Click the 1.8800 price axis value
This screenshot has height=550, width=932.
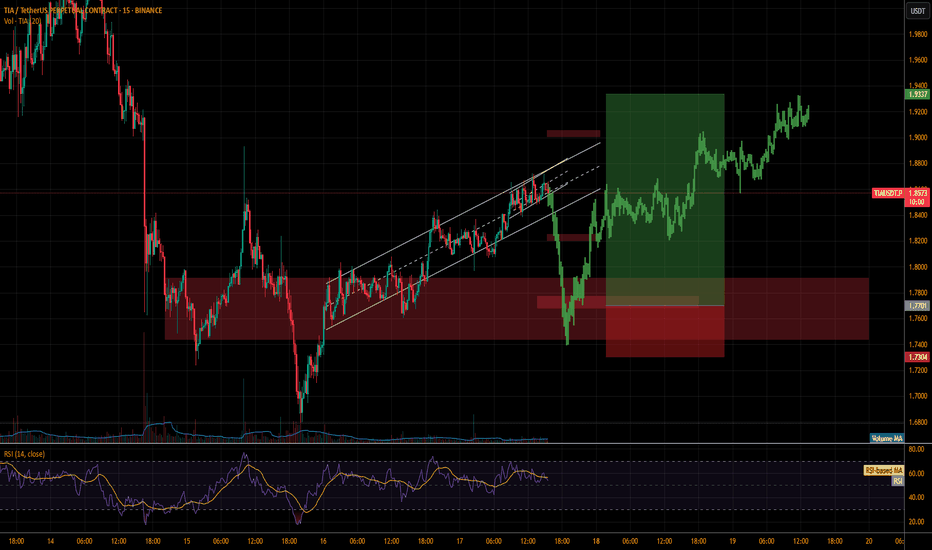click(x=918, y=164)
